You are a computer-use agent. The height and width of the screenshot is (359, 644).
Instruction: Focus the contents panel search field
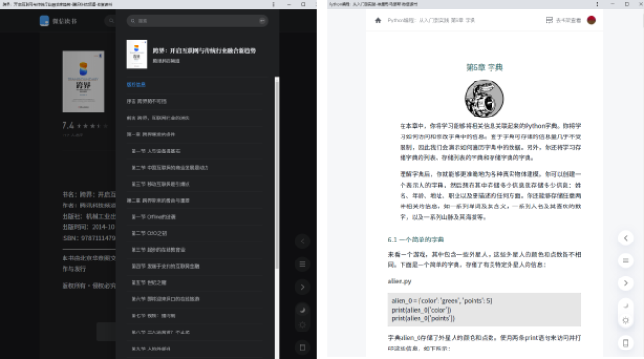(197, 21)
